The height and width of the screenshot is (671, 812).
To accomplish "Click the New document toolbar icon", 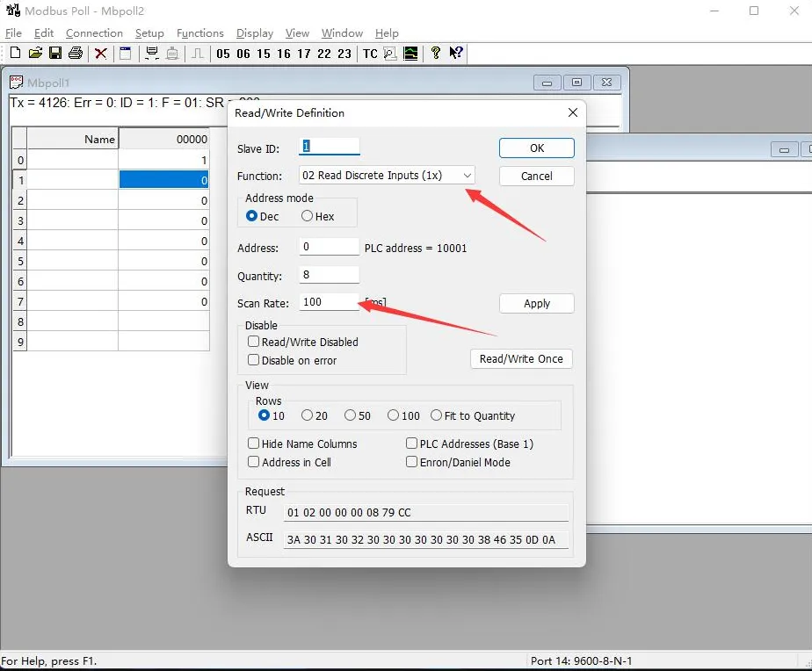I will [x=15, y=54].
